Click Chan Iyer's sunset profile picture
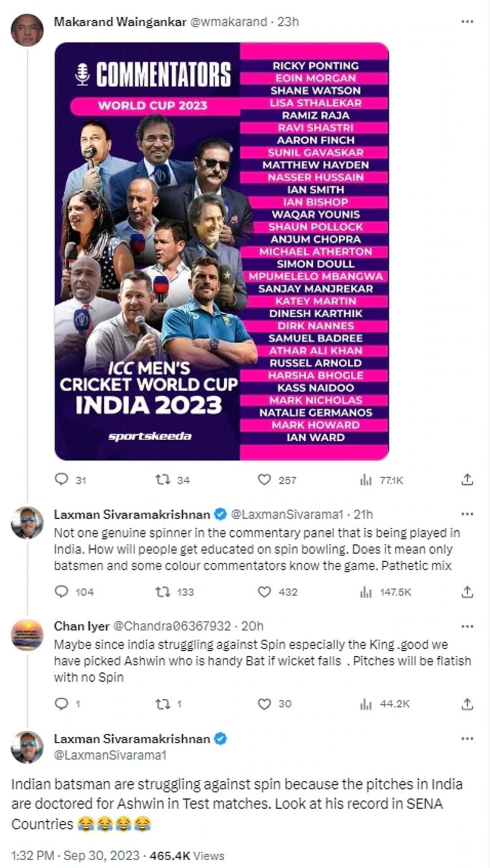490x868 pixels. (x=27, y=635)
